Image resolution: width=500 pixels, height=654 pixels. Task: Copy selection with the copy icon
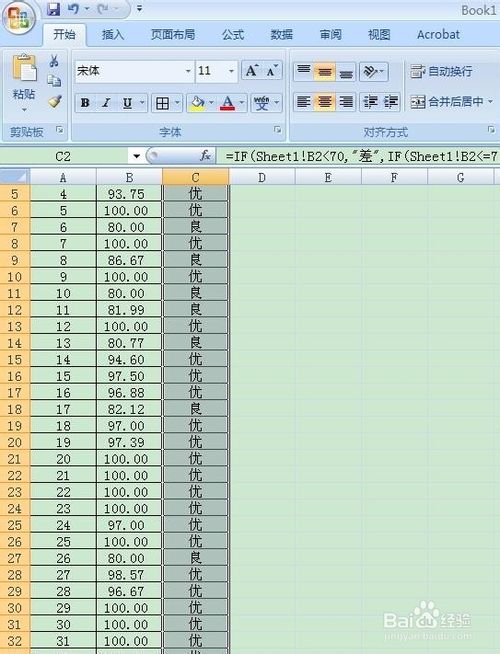click(x=54, y=81)
